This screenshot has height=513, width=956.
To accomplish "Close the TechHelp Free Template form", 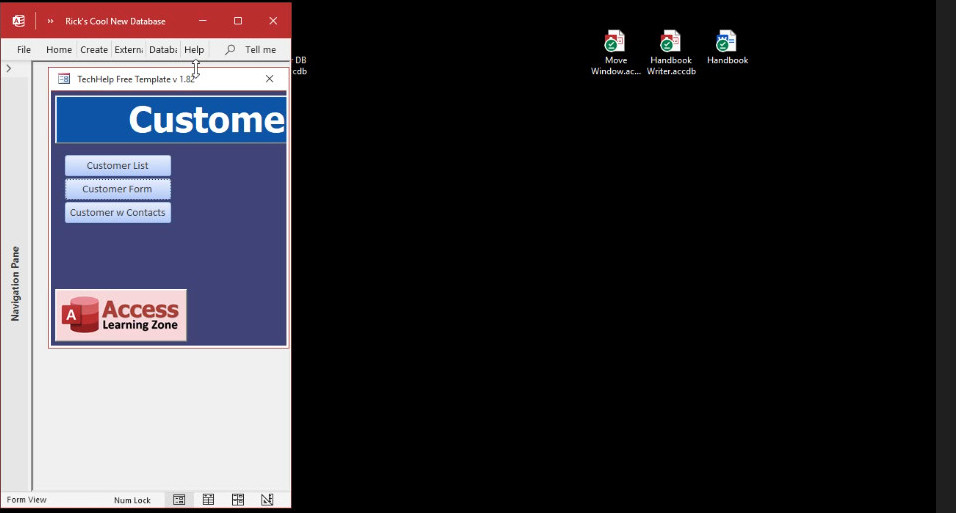I will point(269,79).
